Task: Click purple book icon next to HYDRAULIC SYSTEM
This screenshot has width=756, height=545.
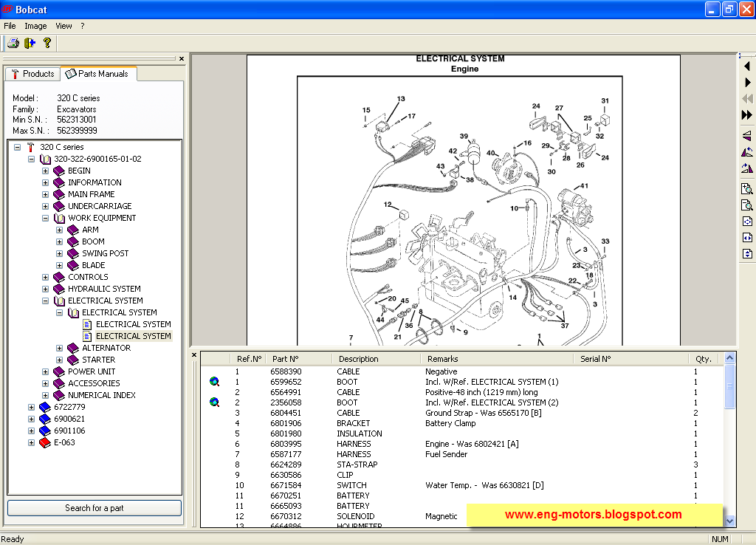Action: pyautogui.click(x=59, y=289)
